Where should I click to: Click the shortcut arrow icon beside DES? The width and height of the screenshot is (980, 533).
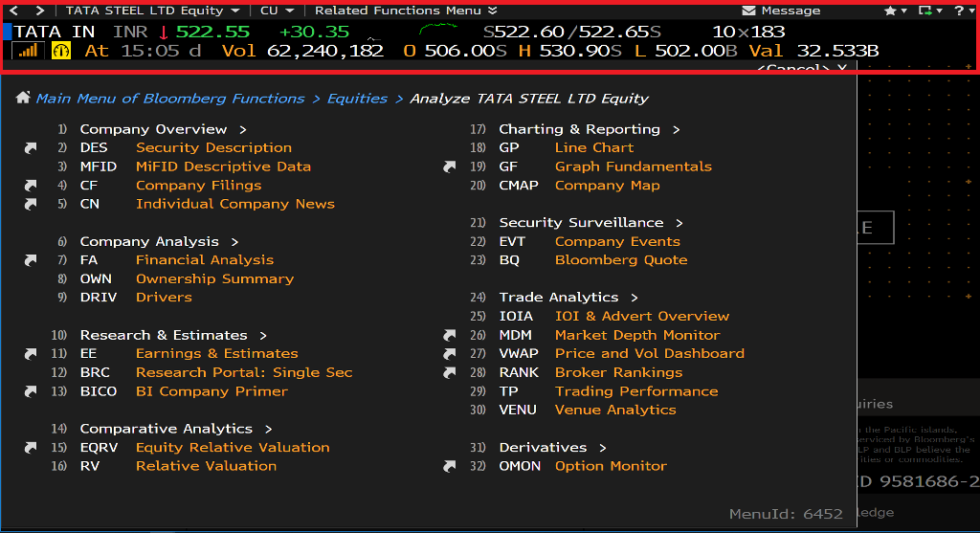(30, 148)
